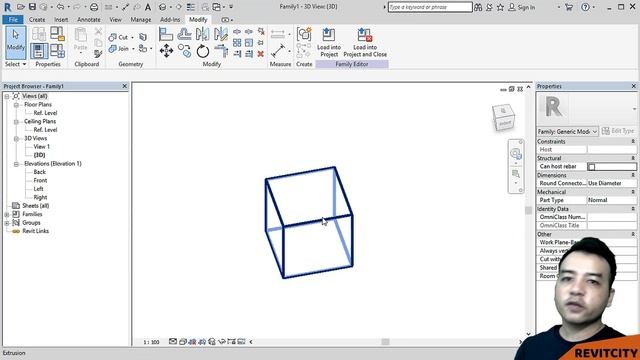This screenshot has height=360, width=640.
Task: Click the horizontal view scrollbar thumb
Action: tap(385, 342)
